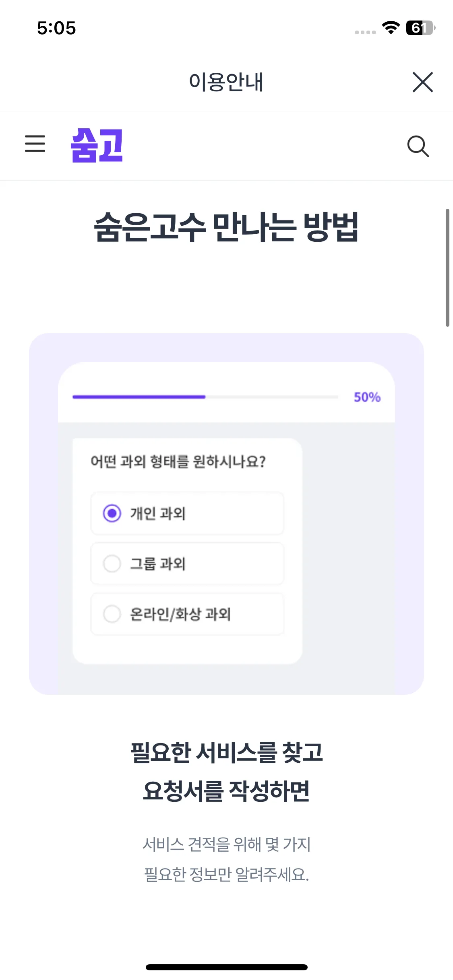The height and width of the screenshot is (980, 453).
Task: Select the 개인 과외 radio button
Action: point(112,513)
